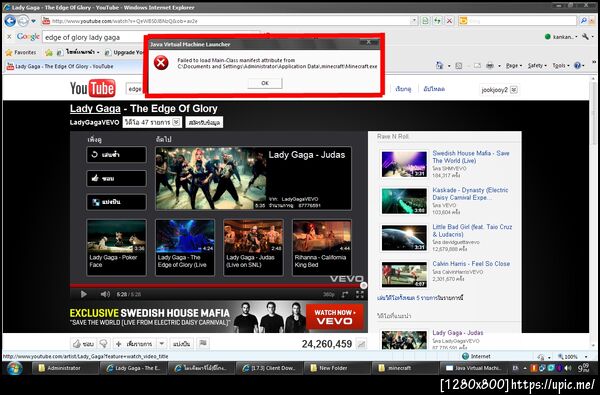The image size is (600, 395).
Task: Click the flag report icon below the video
Action: 203,343
